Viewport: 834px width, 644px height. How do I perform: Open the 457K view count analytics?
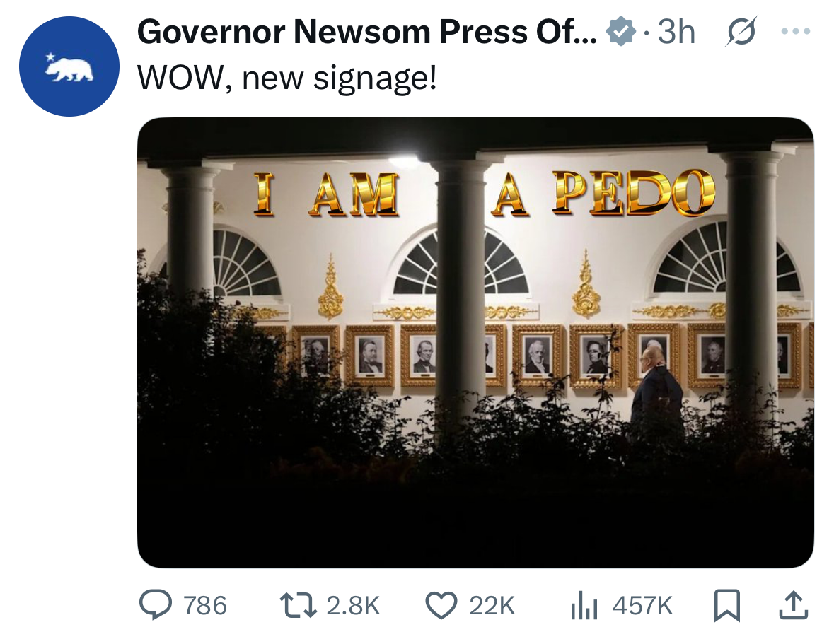tap(642, 606)
